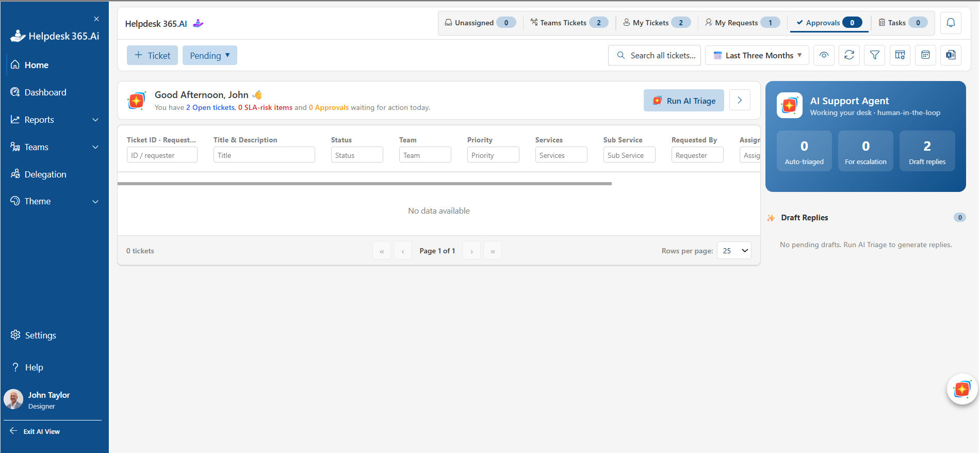
Task: Expand the Reports menu chevron
Action: [95, 120]
